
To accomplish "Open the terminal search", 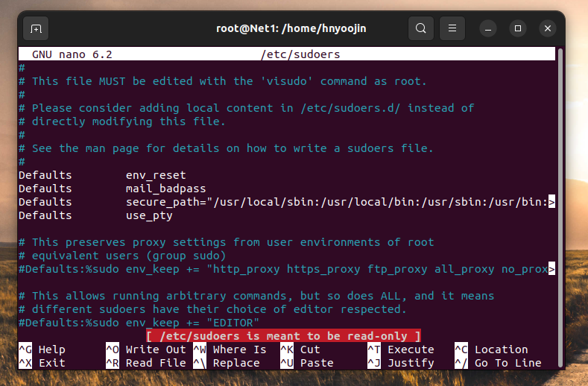I will (421, 28).
